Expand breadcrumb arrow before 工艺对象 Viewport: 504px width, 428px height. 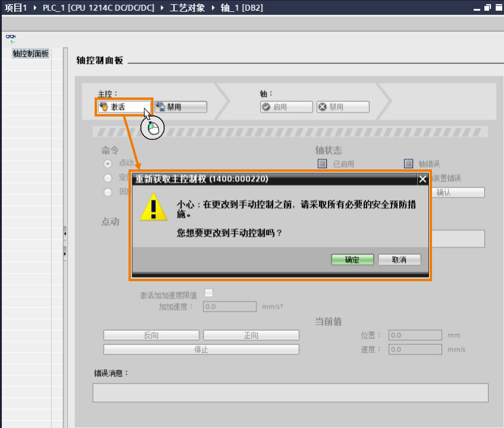tap(162, 8)
